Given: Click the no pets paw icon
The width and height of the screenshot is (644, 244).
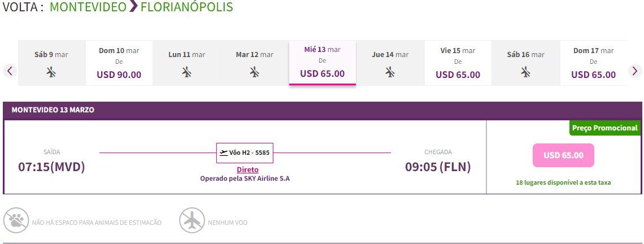Looking at the screenshot, I should tap(16, 221).
